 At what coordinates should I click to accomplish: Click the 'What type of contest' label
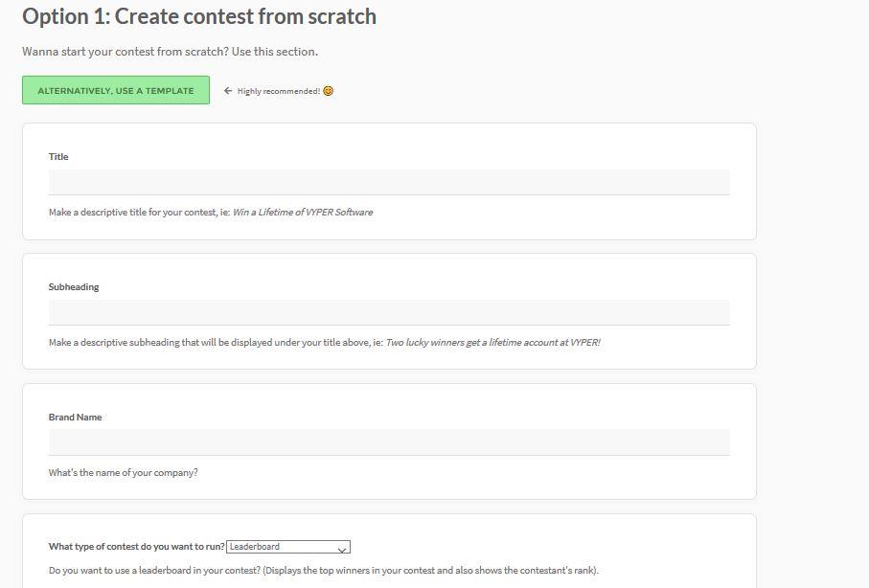(x=136, y=547)
